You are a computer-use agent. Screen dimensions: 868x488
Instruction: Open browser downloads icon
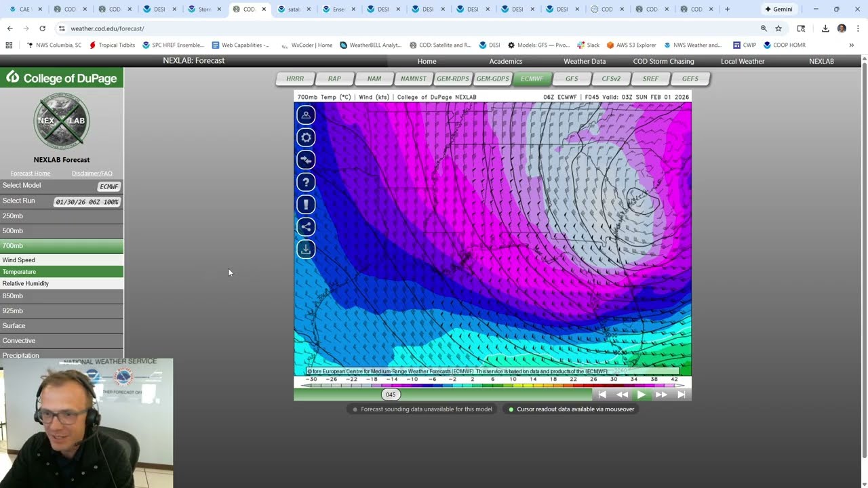(x=825, y=28)
